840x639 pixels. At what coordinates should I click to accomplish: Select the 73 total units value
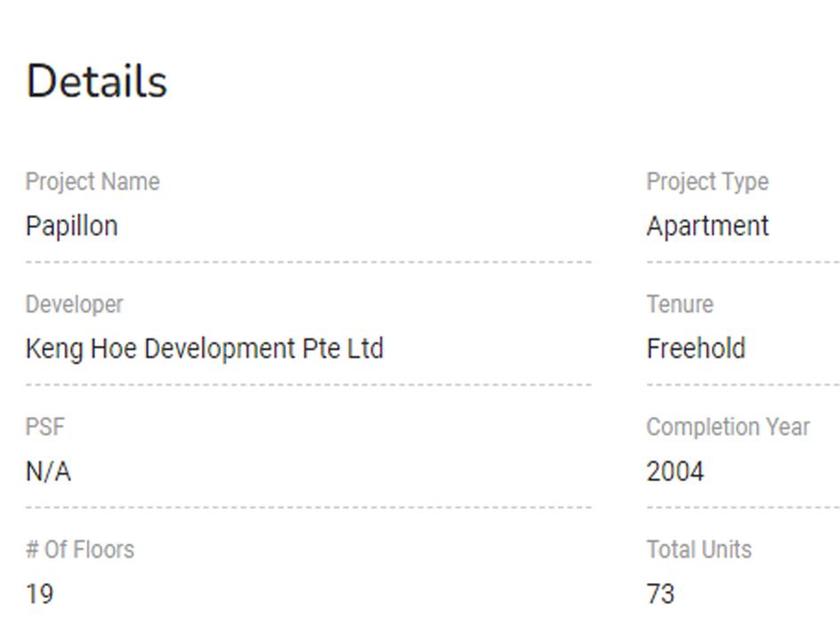[x=660, y=594]
